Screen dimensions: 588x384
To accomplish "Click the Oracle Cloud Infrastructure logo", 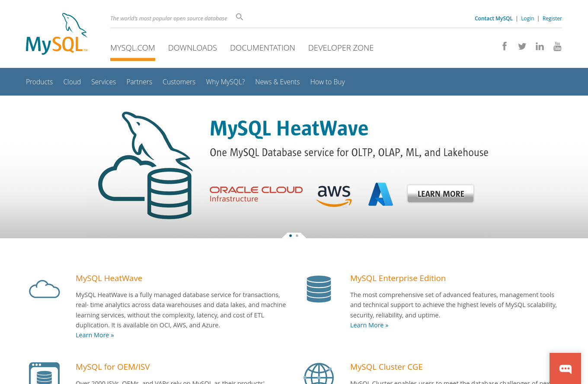I will click(256, 194).
